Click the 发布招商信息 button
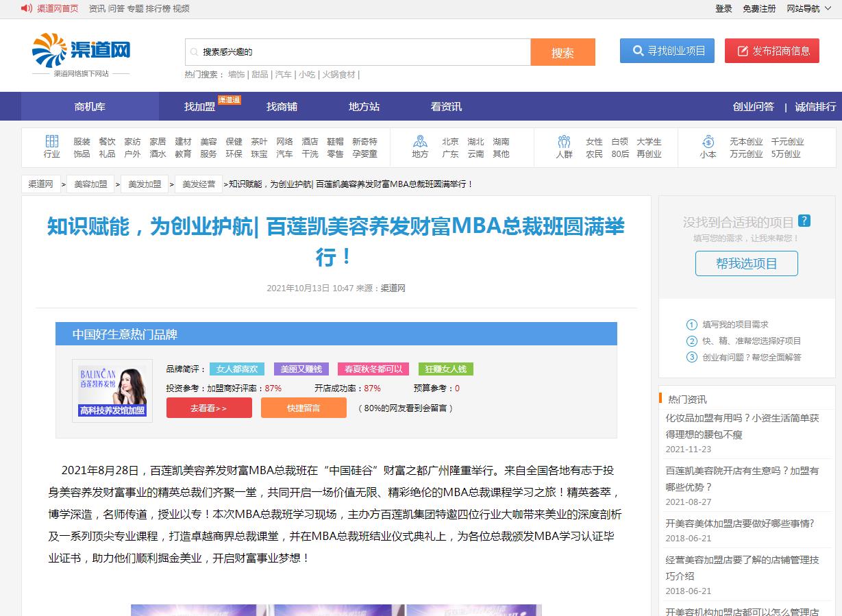842x616 pixels. (772, 51)
